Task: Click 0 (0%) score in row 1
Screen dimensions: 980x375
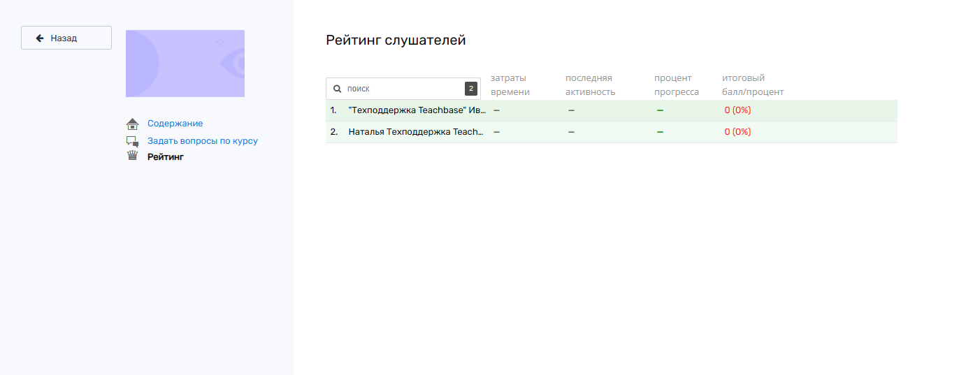Action: (737, 110)
